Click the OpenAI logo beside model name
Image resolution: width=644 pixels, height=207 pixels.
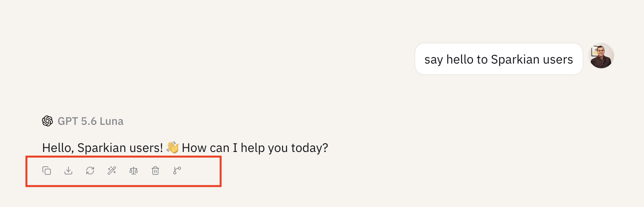pyautogui.click(x=47, y=121)
